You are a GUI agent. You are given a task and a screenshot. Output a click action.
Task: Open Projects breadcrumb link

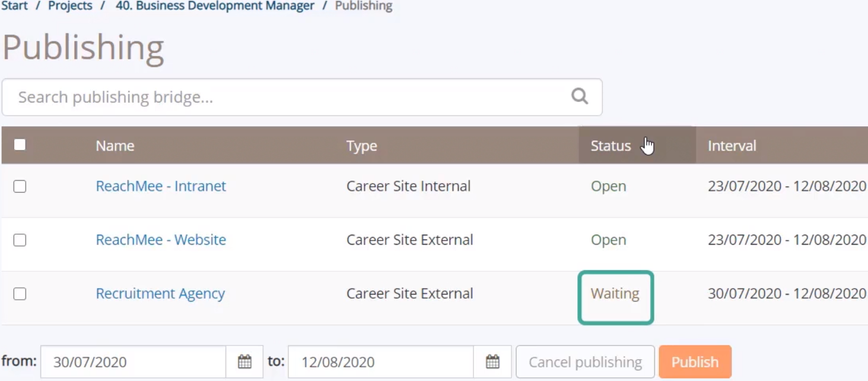coord(70,6)
